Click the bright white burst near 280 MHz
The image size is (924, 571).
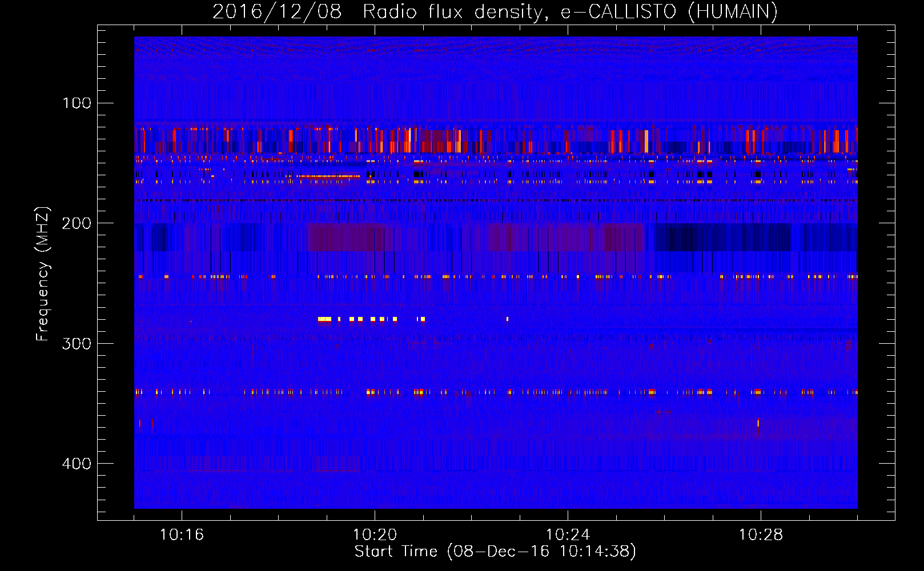[x=325, y=319]
